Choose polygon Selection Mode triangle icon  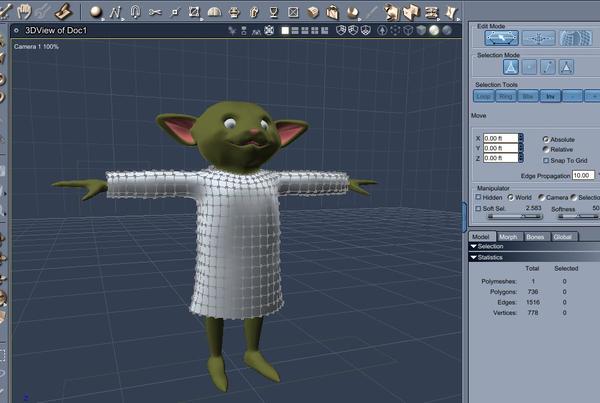point(566,67)
